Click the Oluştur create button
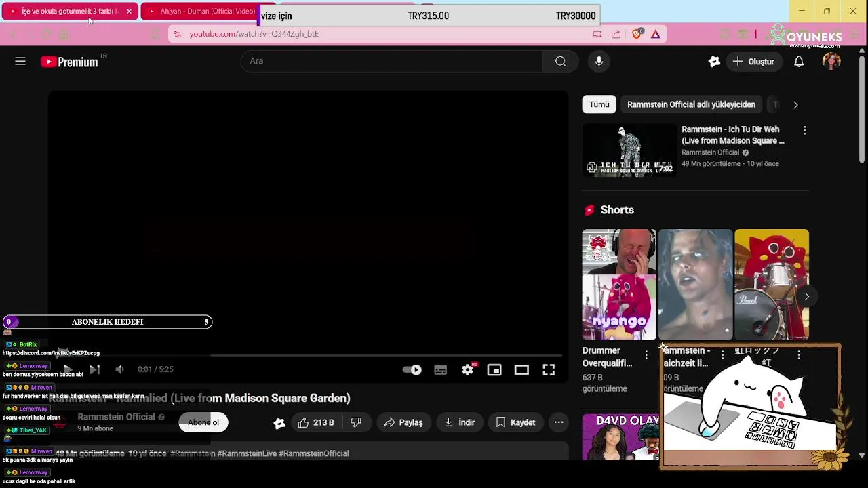Image resolution: width=868 pixels, height=488 pixels. (754, 62)
